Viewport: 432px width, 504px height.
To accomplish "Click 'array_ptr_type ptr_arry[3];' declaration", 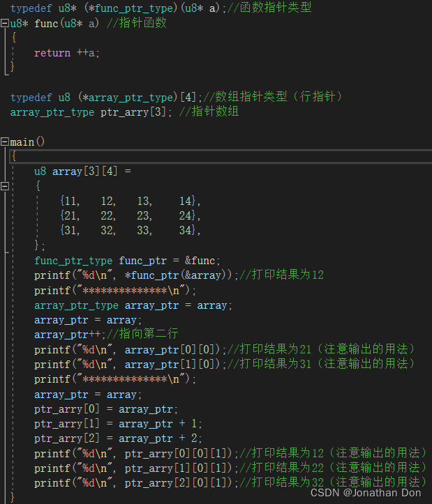I will (91, 112).
